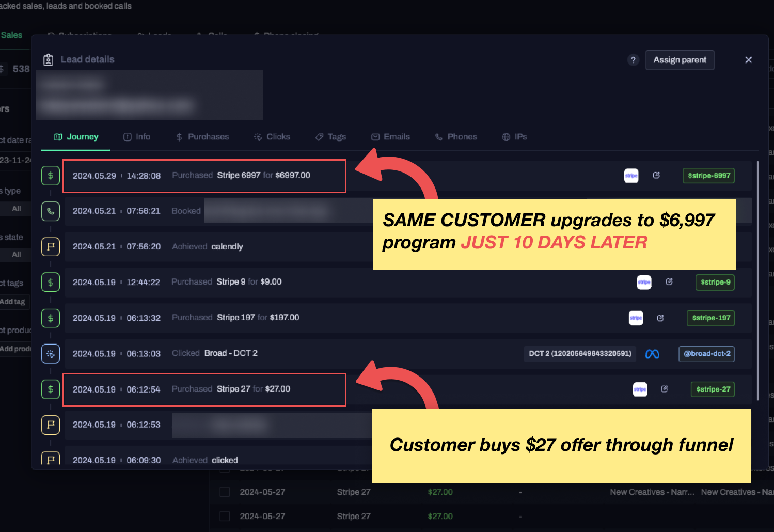Click the text Achieved calendly
Screen dimensions: 774x532
(x=208, y=246)
